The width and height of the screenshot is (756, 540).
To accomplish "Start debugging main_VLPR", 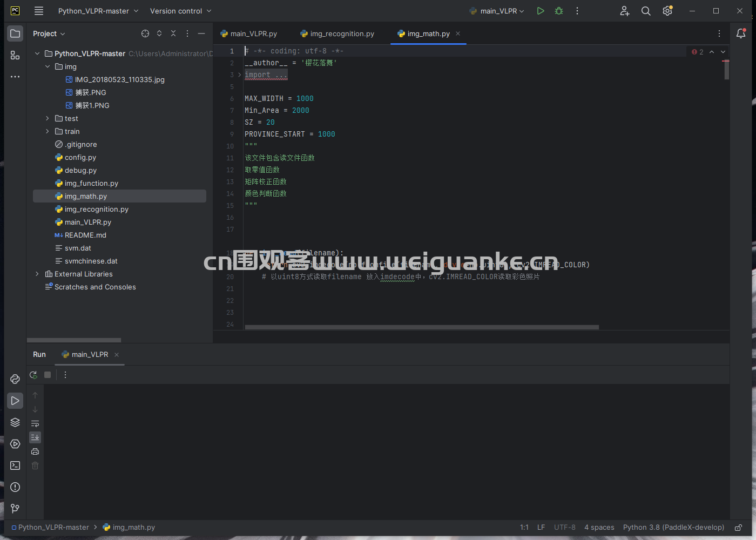I will [559, 11].
